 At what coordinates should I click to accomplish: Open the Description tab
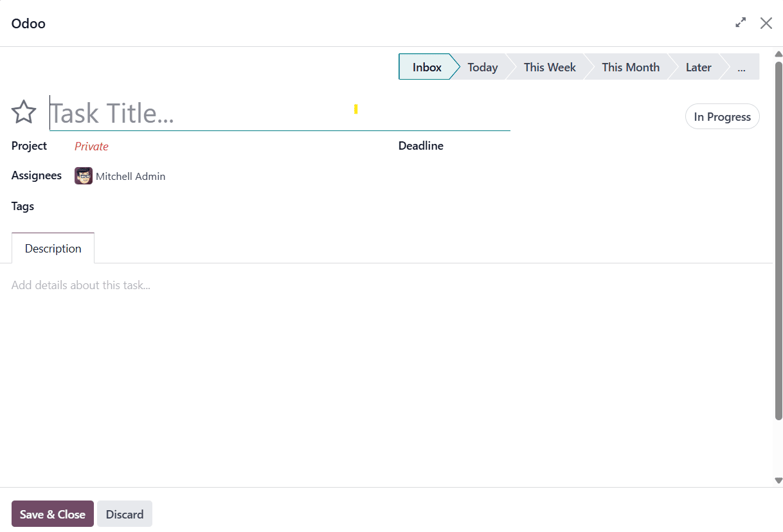click(x=53, y=249)
